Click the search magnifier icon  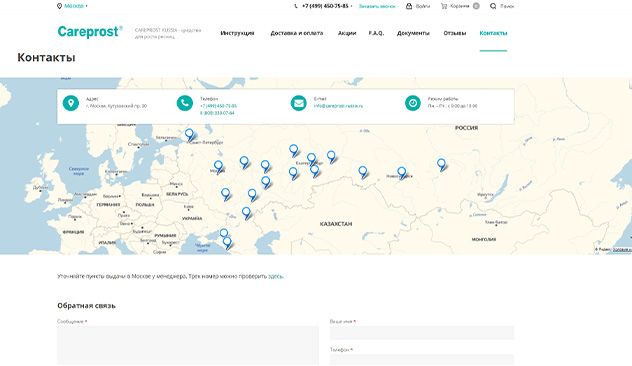pos(493,6)
